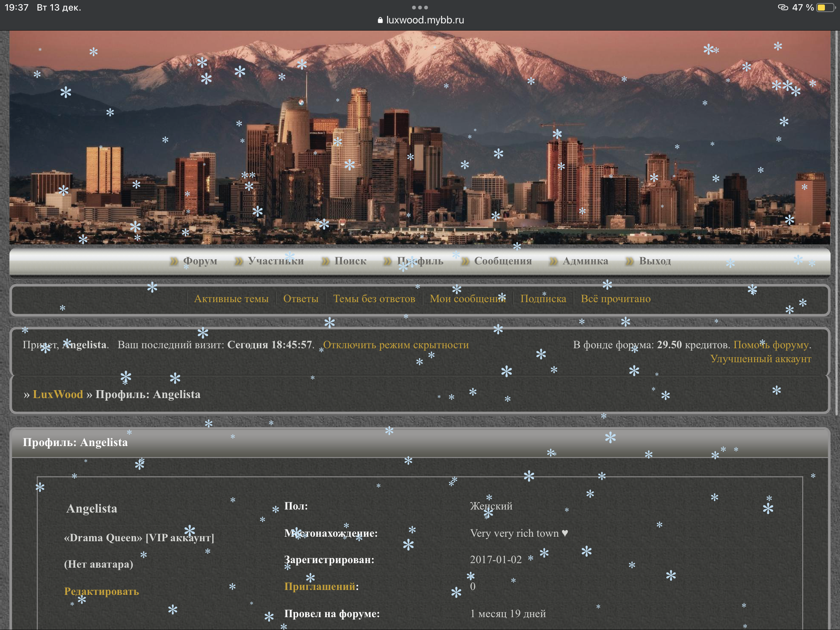
Task: Click Отключить режим скрытности link
Action: pos(396,345)
